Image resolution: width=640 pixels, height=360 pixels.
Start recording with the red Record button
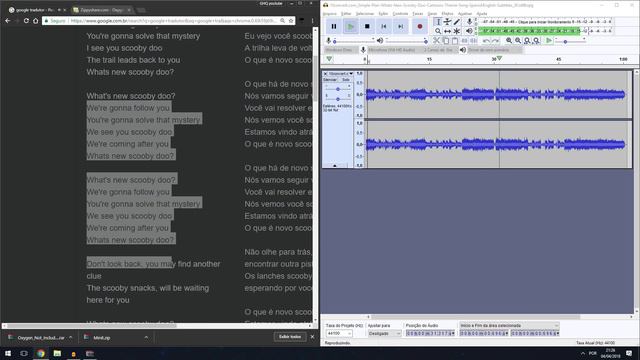pos(420,27)
